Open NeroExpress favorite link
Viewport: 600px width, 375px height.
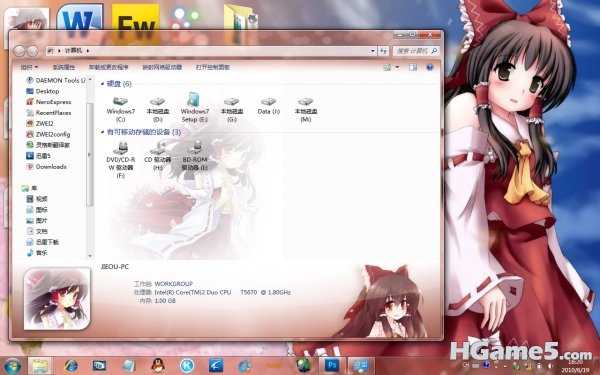[49, 102]
